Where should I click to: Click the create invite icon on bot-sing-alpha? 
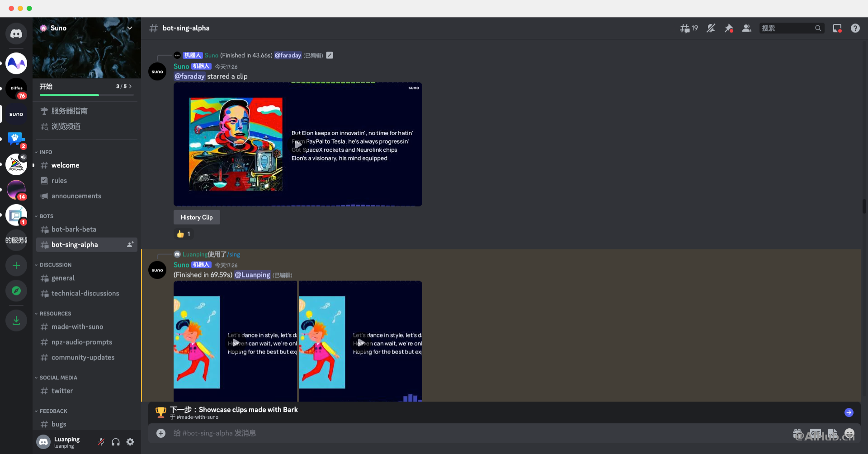pyautogui.click(x=130, y=244)
